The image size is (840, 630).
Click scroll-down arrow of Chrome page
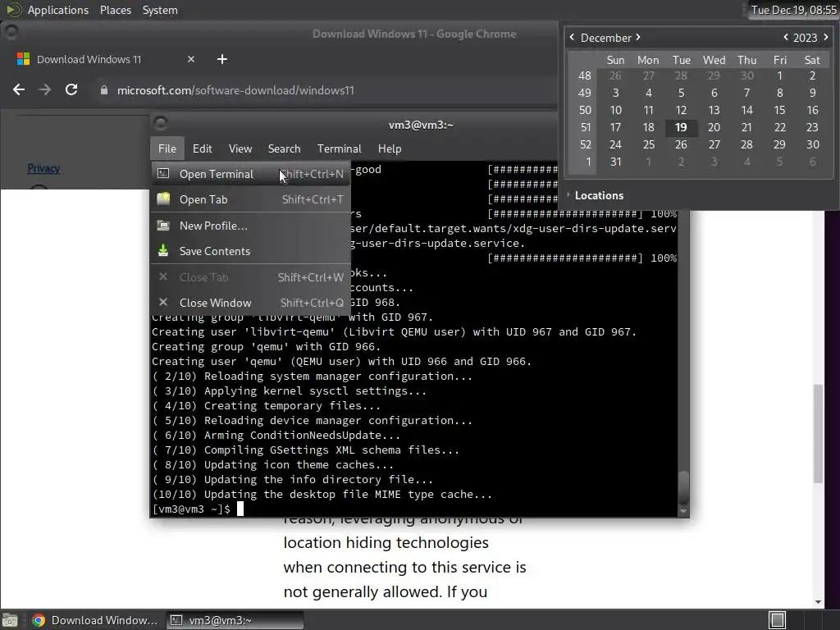point(818,601)
